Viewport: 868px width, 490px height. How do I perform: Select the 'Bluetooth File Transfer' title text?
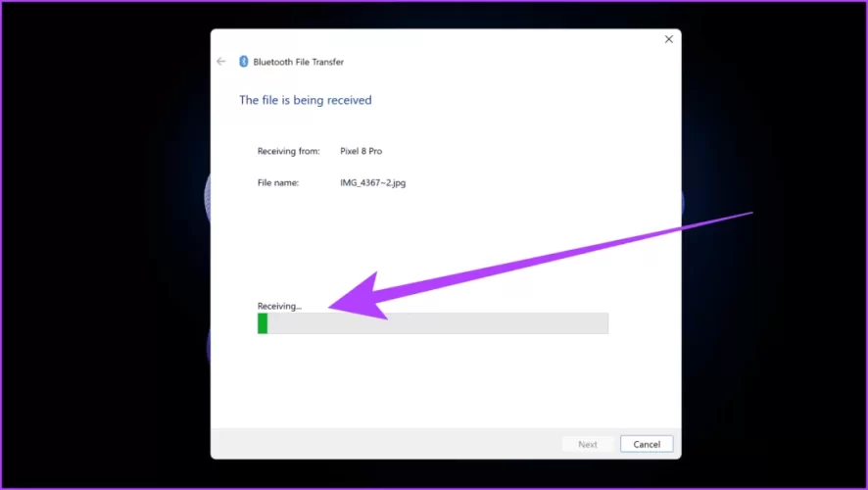tap(299, 62)
